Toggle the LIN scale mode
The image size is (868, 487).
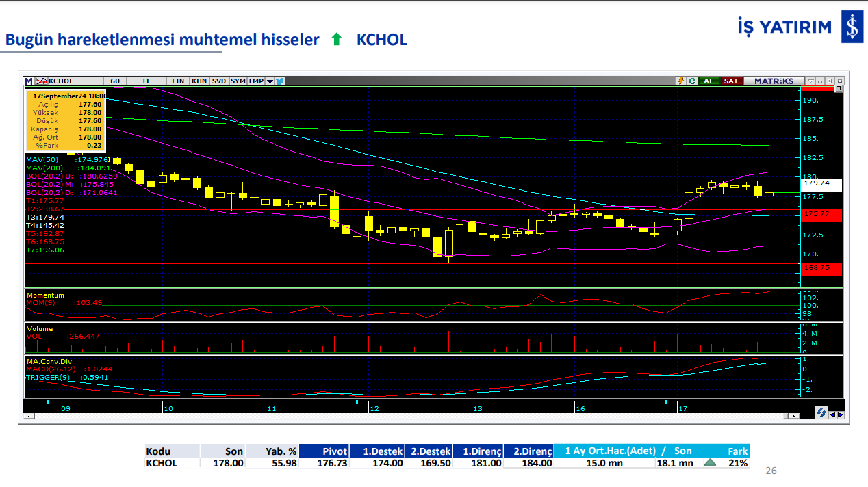point(178,81)
